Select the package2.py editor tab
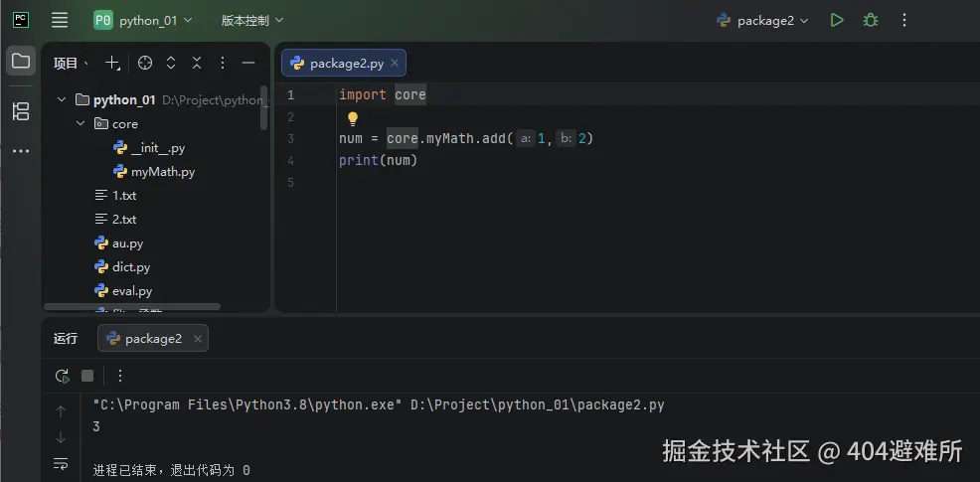 pos(338,64)
